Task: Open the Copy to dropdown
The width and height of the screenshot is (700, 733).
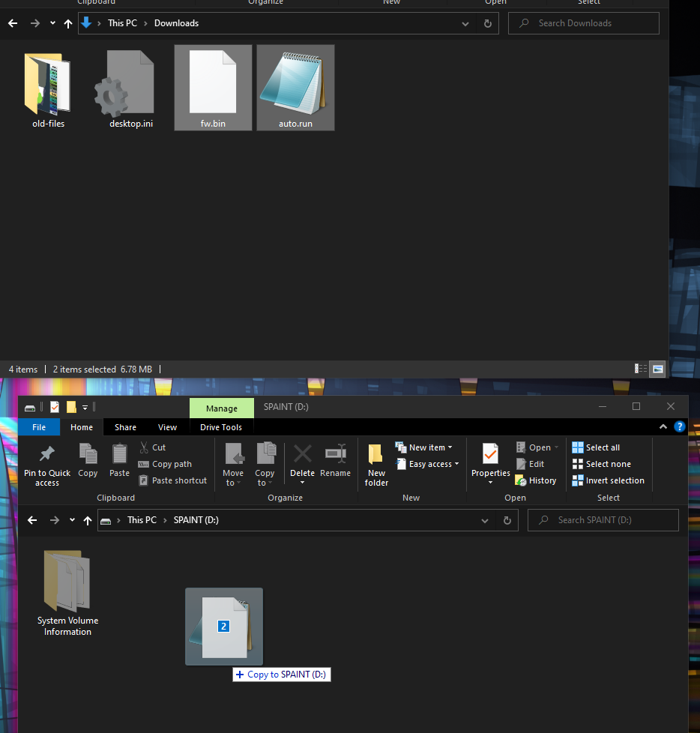Action: pos(265,465)
